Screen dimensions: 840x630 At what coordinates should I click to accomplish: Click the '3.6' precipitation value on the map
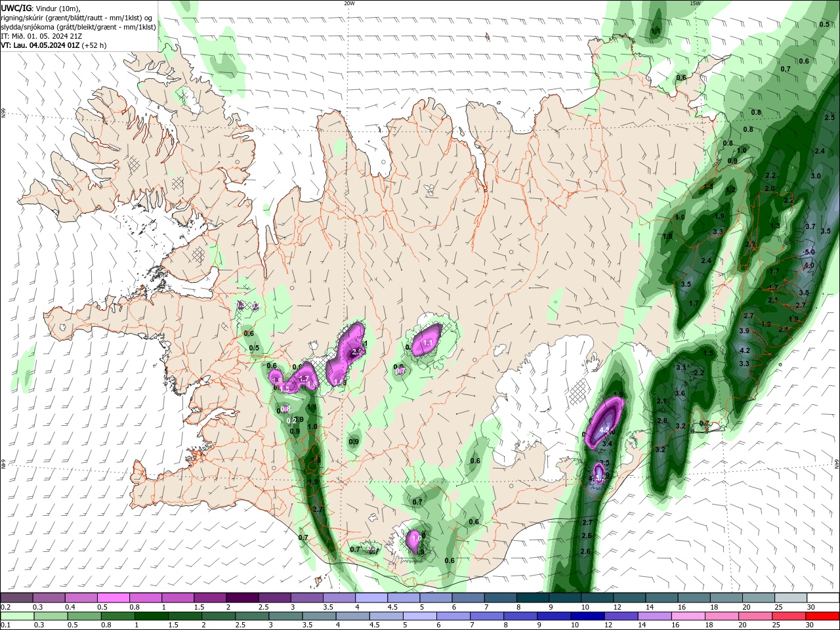(680, 394)
